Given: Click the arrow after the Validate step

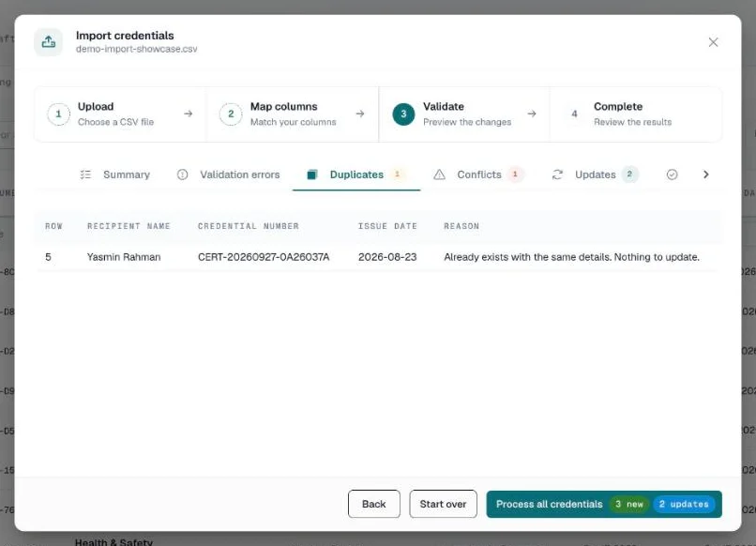Looking at the screenshot, I should (x=531, y=114).
